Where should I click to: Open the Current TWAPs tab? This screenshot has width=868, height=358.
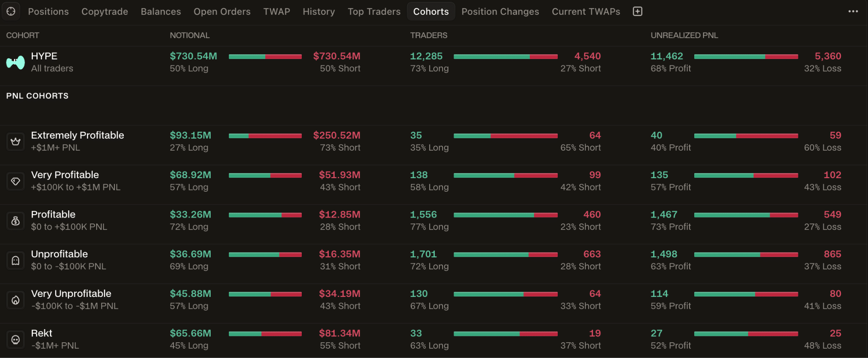586,11
